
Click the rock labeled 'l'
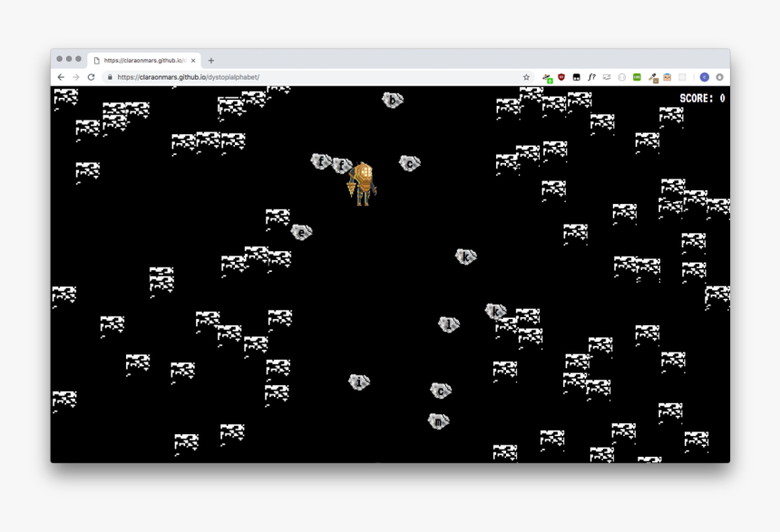[x=449, y=324]
